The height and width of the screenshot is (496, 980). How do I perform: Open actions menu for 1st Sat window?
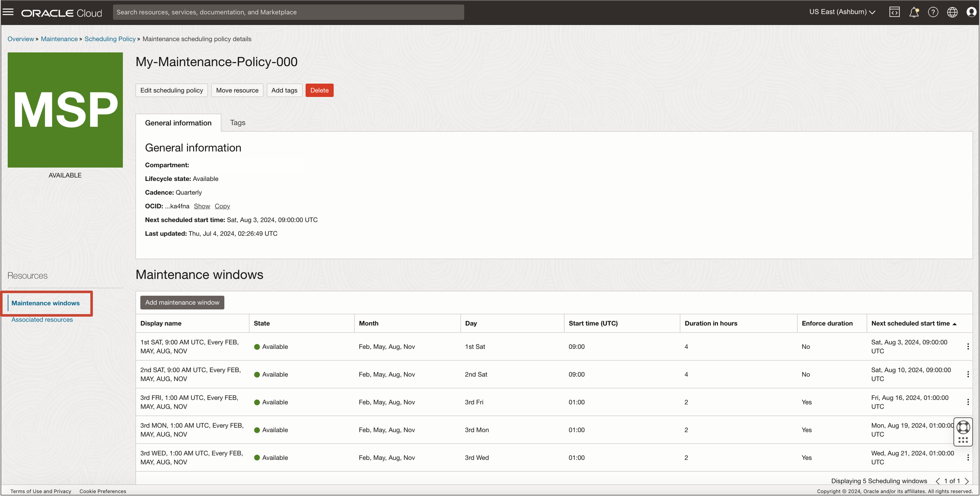tap(968, 347)
